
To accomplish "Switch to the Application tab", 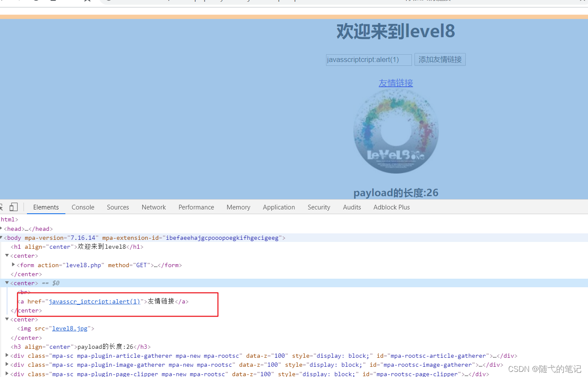I will coord(279,207).
